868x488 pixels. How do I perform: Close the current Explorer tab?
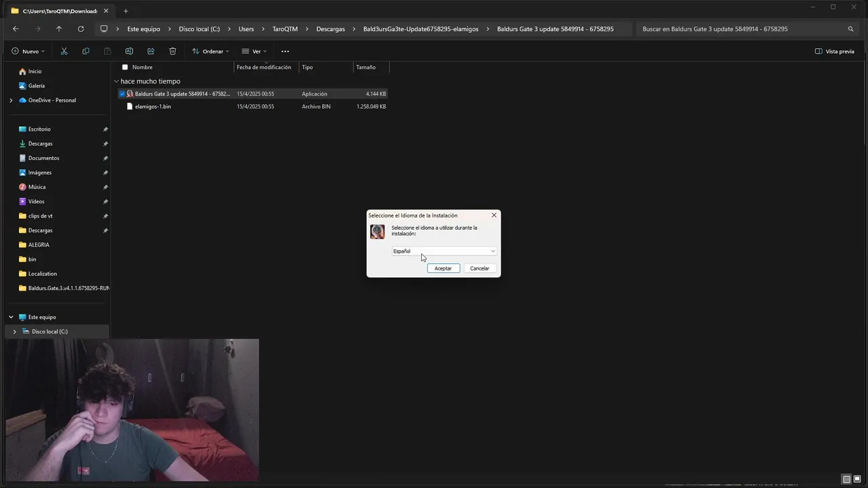coord(106,11)
